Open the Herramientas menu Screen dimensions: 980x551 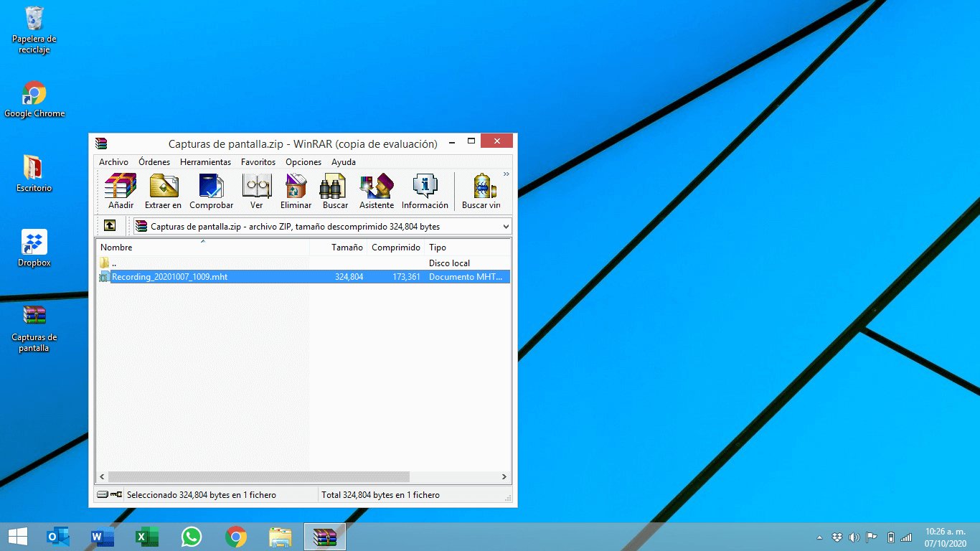(x=205, y=162)
